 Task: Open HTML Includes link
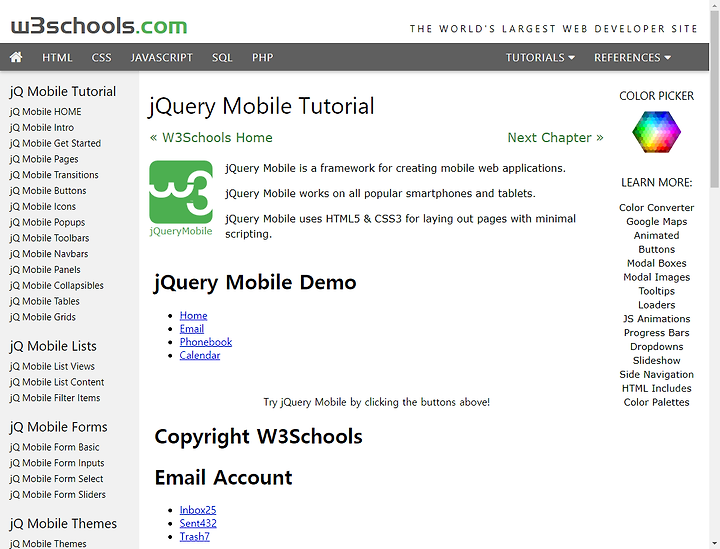(656, 388)
